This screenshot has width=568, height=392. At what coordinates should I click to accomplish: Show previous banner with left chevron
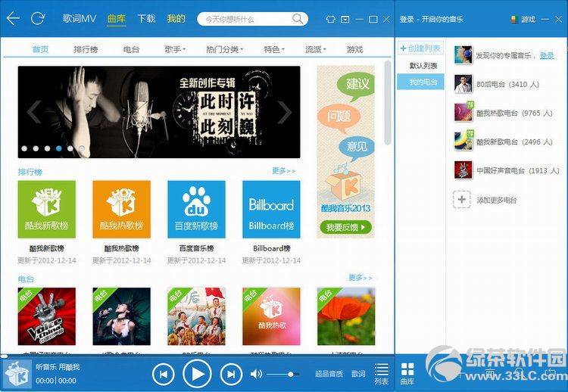click(33, 112)
